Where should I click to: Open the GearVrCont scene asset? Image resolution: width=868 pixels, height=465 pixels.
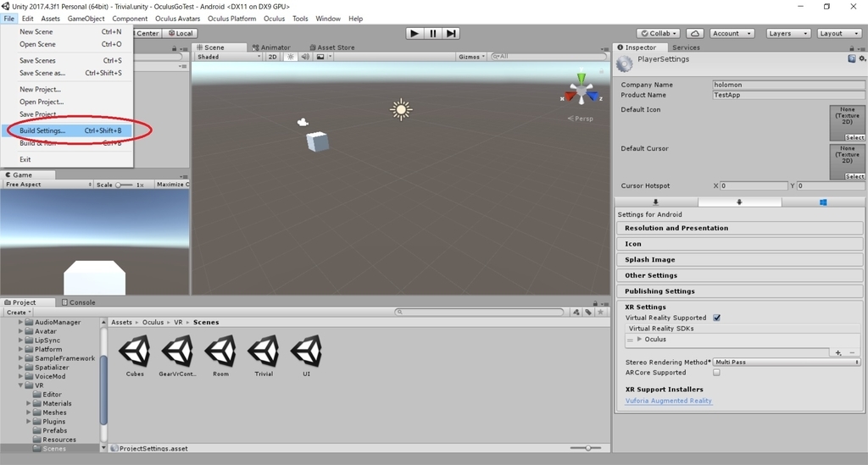click(178, 355)
